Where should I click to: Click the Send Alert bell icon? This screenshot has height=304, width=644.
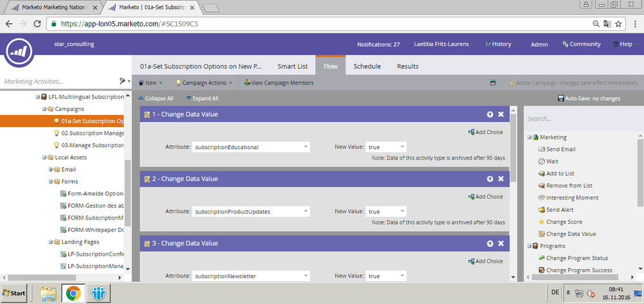click(x=541, y=210)
